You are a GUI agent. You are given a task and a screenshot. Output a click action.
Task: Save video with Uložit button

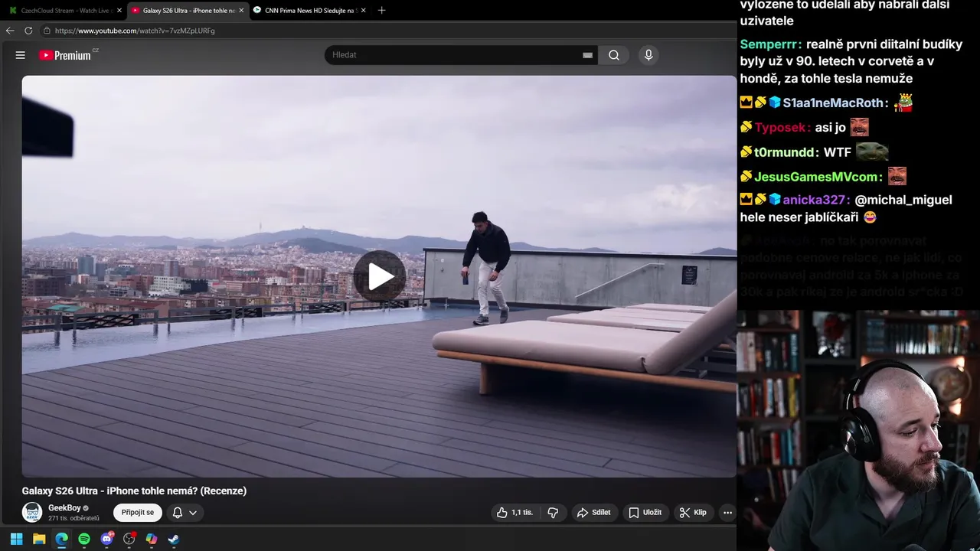pyautogui.click(x=645, y=513)
